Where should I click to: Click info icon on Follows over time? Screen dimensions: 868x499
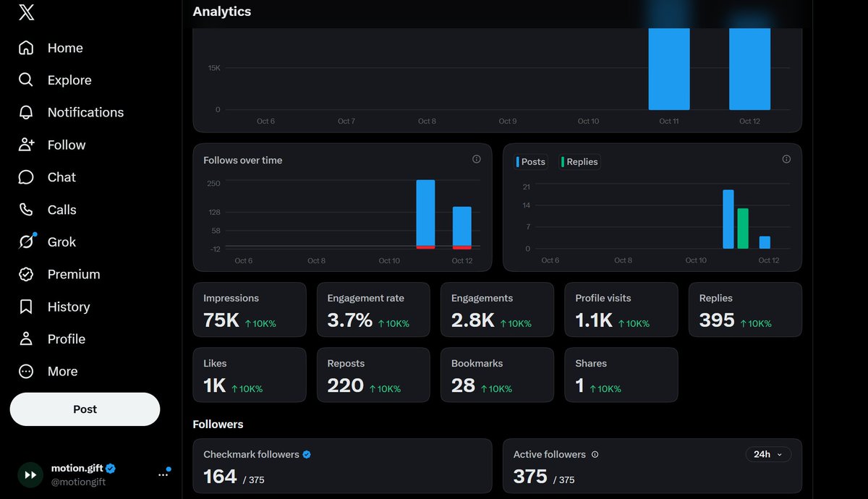pos(476,159)
